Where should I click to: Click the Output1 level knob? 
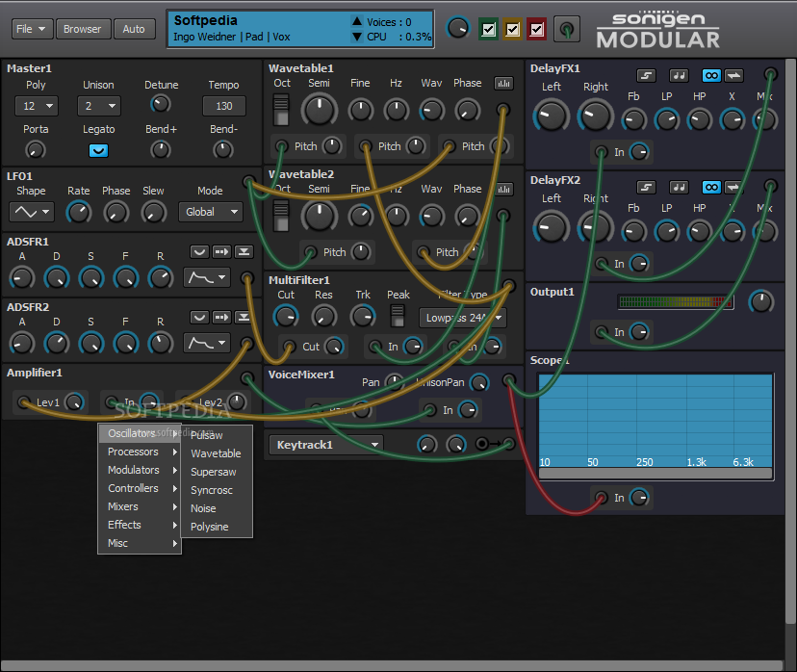click(x=761, y=301)
